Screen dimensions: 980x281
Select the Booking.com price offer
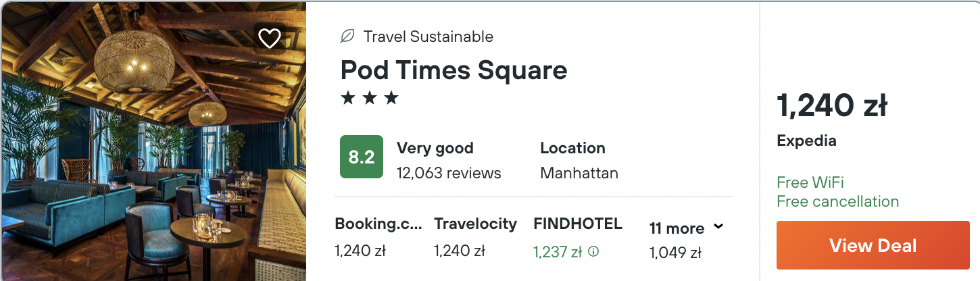[x=378, y=237]
